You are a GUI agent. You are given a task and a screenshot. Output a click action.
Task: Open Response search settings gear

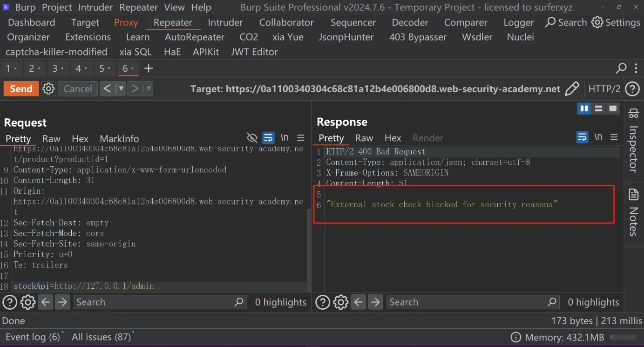click(340, 302)
